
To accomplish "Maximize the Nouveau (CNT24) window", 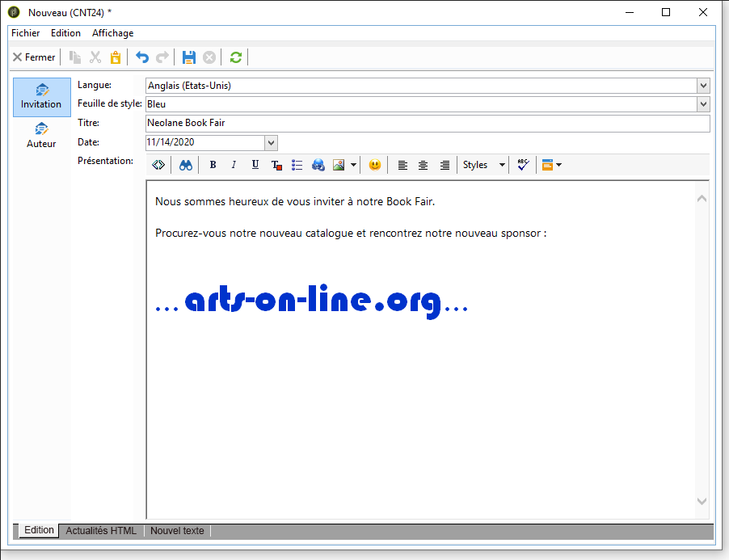I will coord(666,13).
